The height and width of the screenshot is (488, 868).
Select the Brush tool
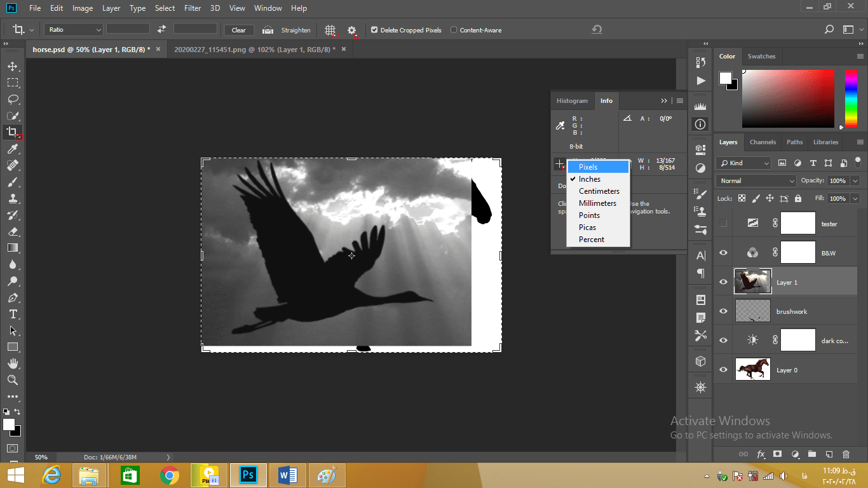pos(13,182)
